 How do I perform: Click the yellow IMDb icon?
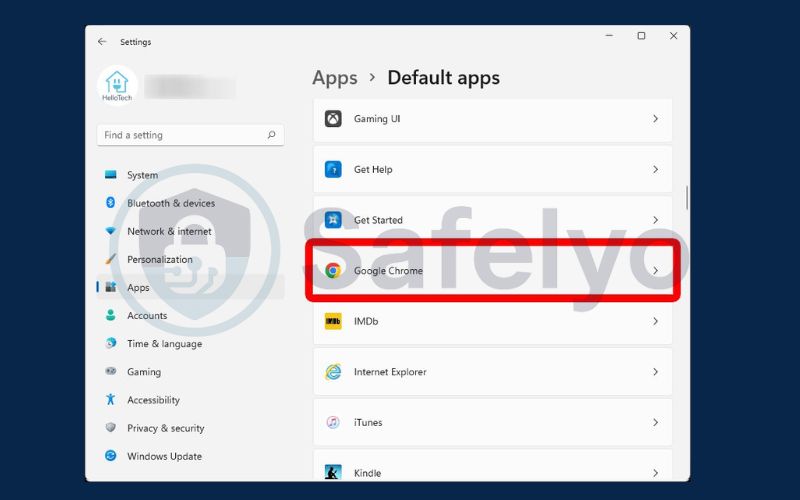coord(333,321)
